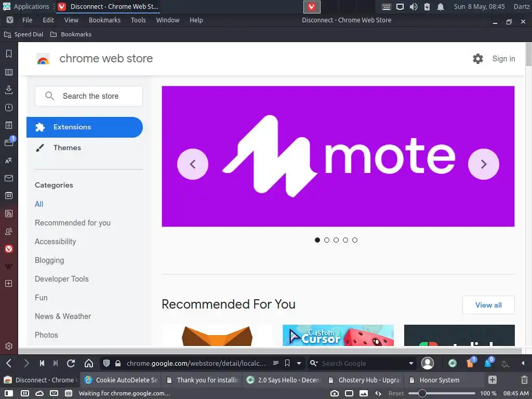This screenshot has width=532, height=399.
Task: Open the Notes panel
Action: [x=9, y=125]
